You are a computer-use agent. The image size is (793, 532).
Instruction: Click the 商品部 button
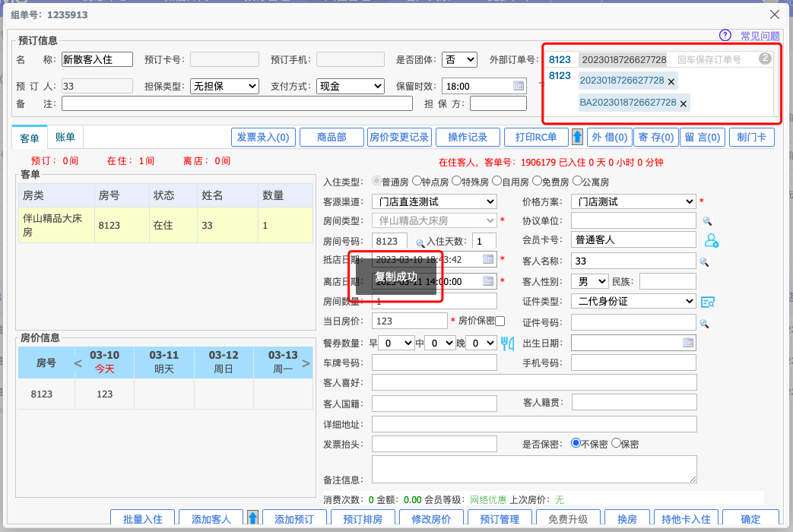click(x=331, y=137)
